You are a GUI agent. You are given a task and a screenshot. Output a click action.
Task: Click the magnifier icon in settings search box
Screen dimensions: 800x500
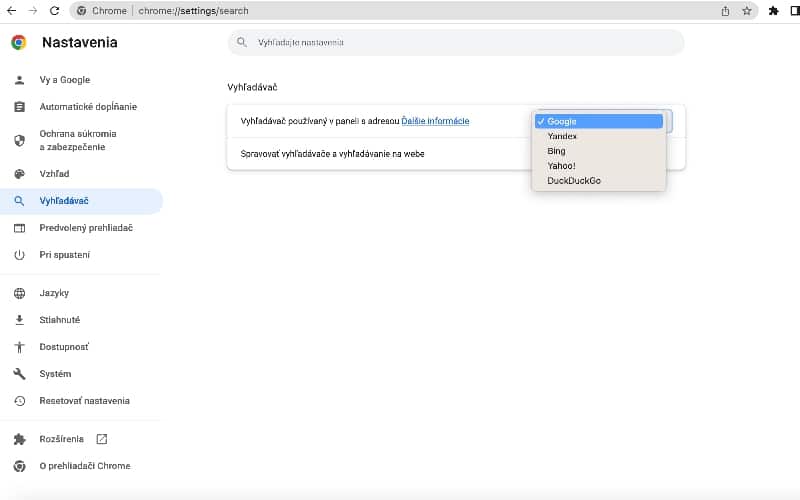click(242, 42)
